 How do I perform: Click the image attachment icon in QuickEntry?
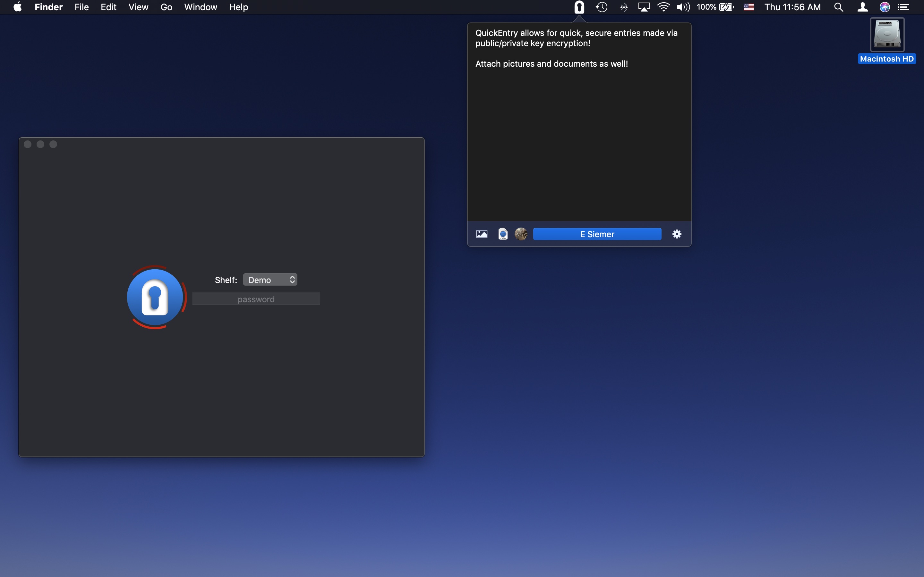482,234
